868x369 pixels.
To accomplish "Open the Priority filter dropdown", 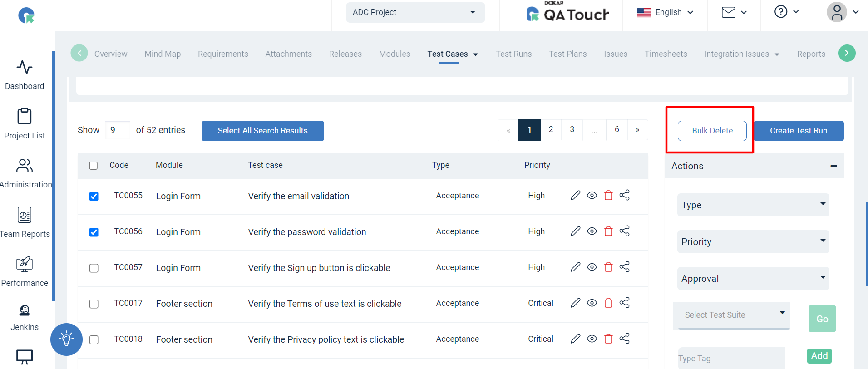I will [753, 242].
